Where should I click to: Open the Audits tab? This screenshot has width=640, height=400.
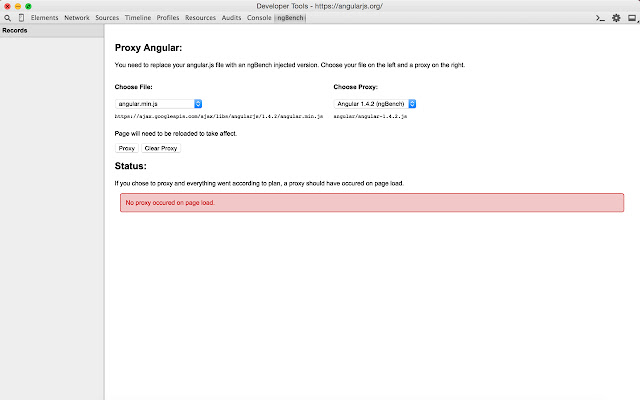point(231,18)
